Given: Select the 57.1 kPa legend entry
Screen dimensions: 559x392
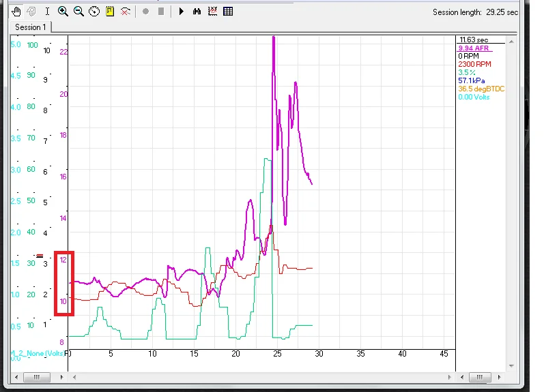Looking at the screenshot, I should click(x=472, y=80).
